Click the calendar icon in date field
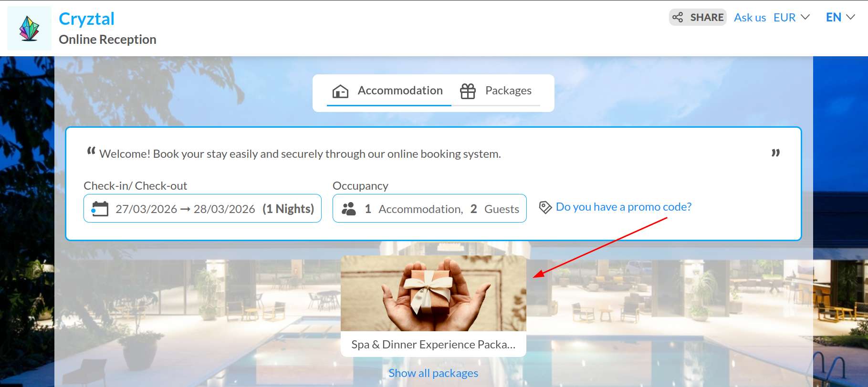 tap(100, 209)
